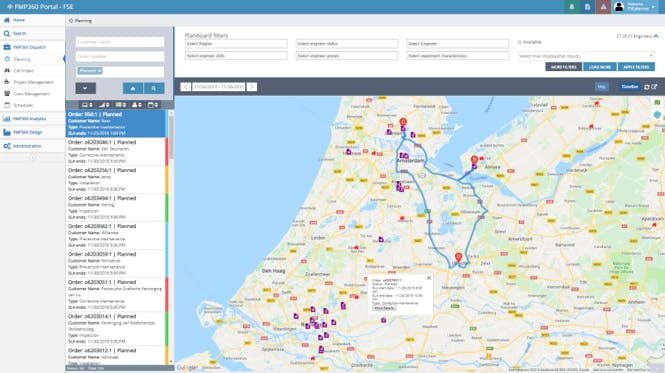Click the document icon in the header

point(587,7)
